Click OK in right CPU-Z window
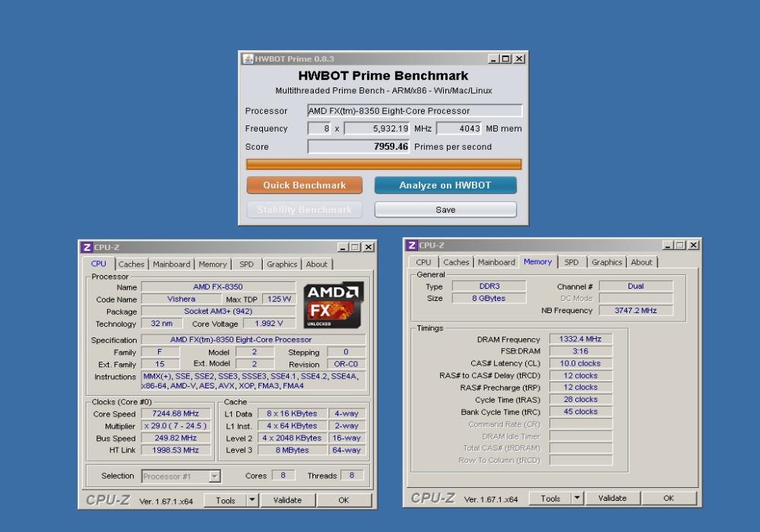760x532 pixels. (668, 498)
